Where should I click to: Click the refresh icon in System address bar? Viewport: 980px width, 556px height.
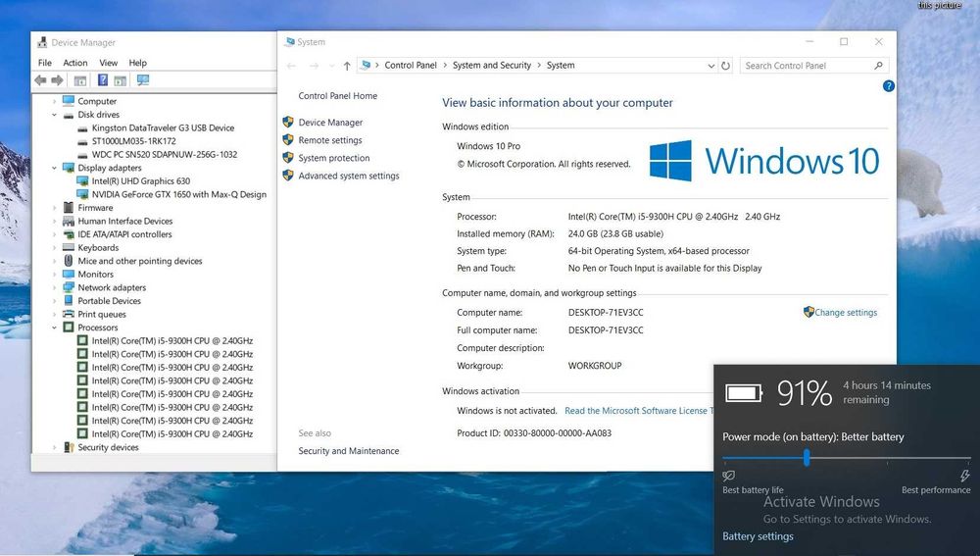click(725, 65)
